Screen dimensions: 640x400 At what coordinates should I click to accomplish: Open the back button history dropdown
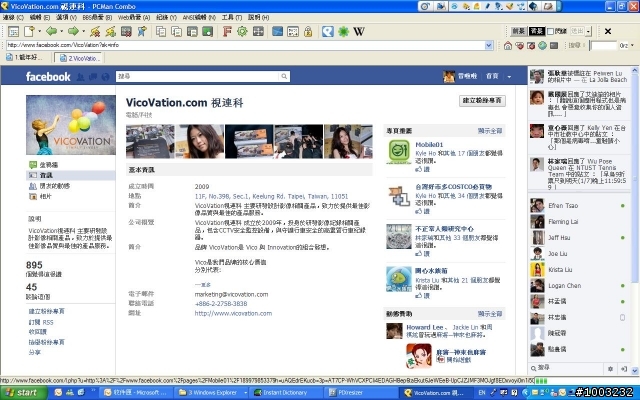(x=62, y=31)
